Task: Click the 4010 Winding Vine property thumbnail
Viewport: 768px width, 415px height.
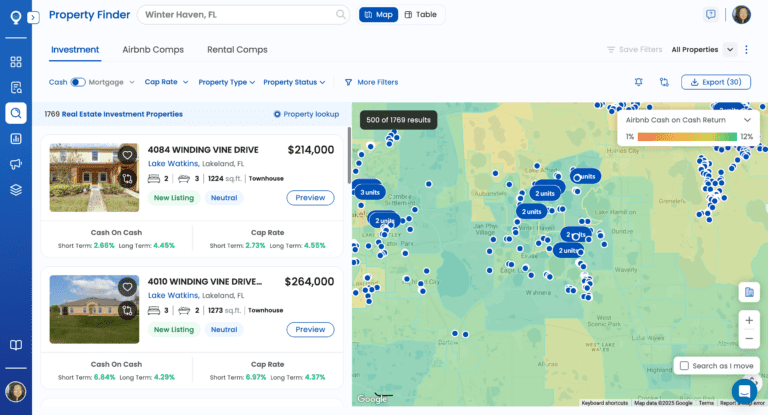Action: point(94,310)
